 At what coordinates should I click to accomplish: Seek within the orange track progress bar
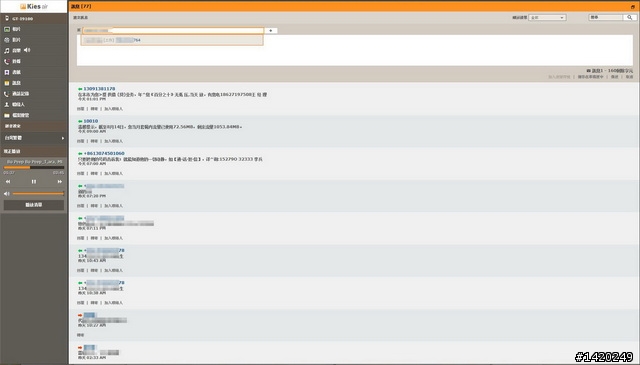pos(34,168)
